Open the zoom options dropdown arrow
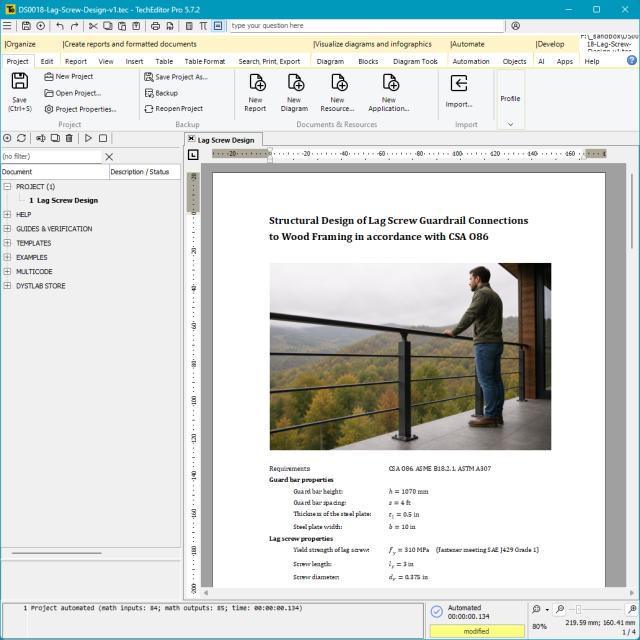The height and width of the screenshot is (640, 640). point(547,610)
